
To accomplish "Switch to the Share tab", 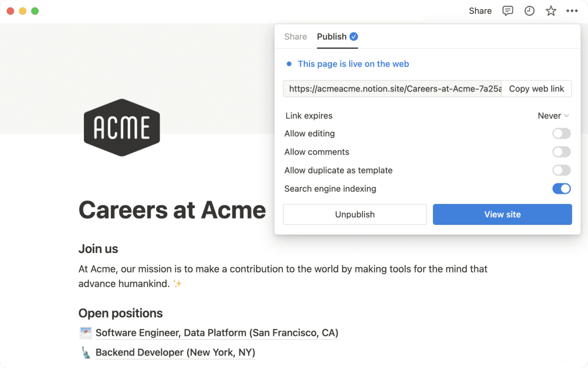I will (x=296, y=36).
